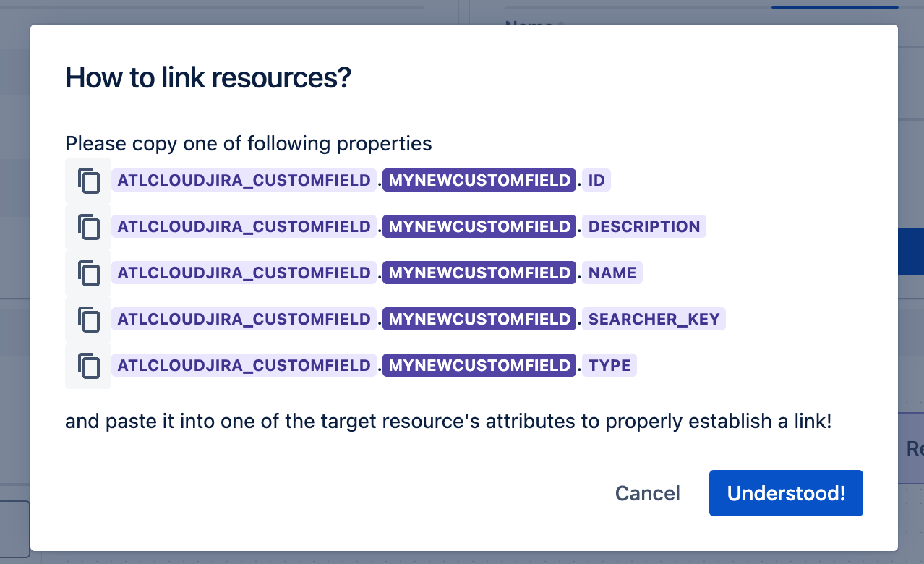This screenshot has width=924, height=564.
Task: Click ATLCLOUDJIRA_CUSTOMFIELD tag in the ID row
Action: (x=244, y=181)
